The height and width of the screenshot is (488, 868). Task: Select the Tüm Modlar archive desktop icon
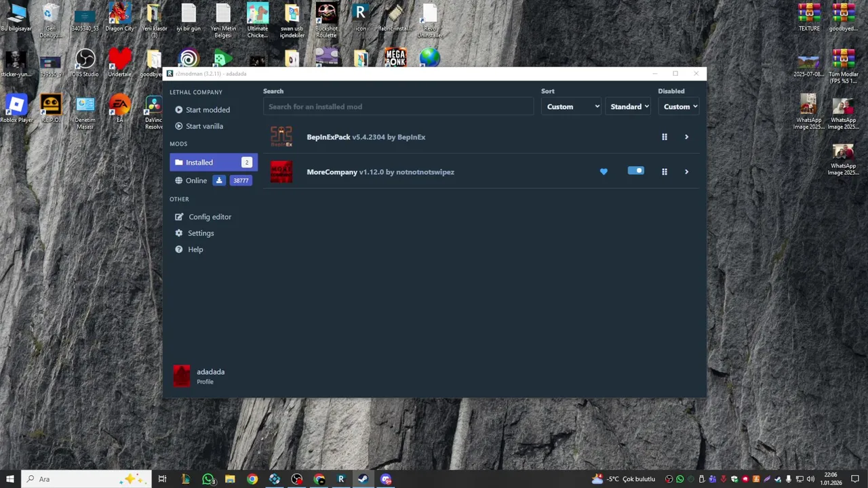coord(844,66)
